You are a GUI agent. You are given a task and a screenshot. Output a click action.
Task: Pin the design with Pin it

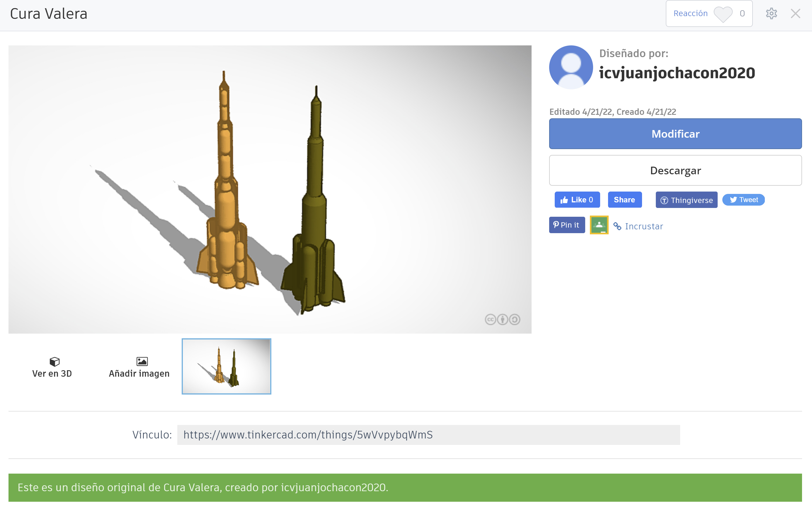567,225
